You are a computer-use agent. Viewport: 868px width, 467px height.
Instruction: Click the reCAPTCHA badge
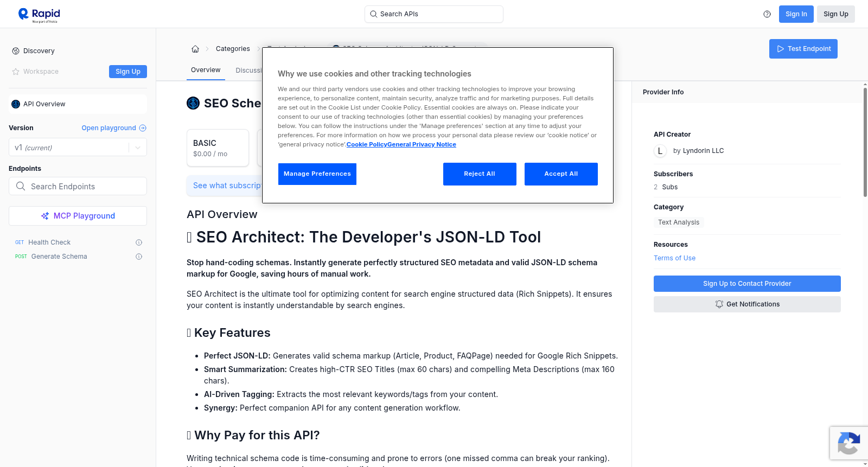point(848,443)
